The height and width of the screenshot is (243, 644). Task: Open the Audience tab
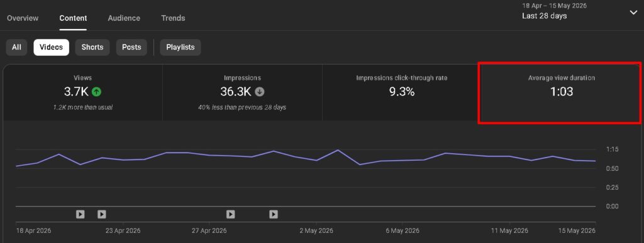pyautogui.click(x=124, y=18)
